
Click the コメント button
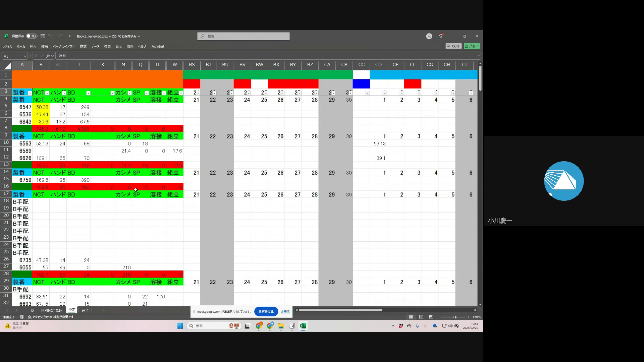453,46
